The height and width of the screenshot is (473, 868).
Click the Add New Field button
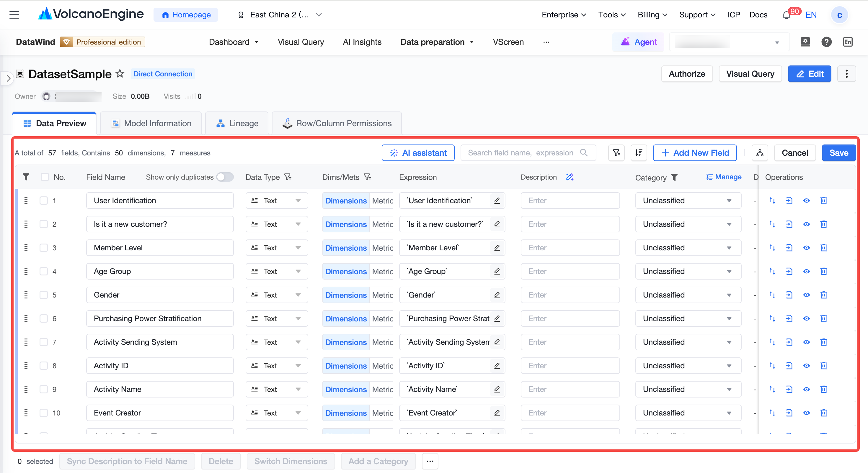point(695,153)
